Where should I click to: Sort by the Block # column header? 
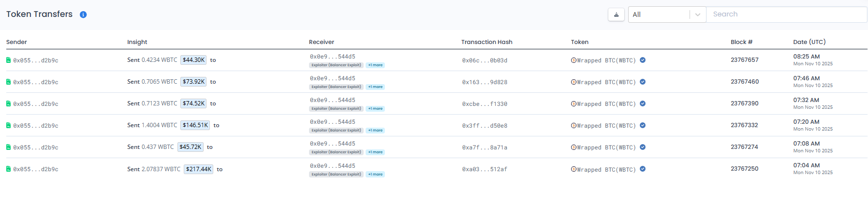tap(741, 42)
